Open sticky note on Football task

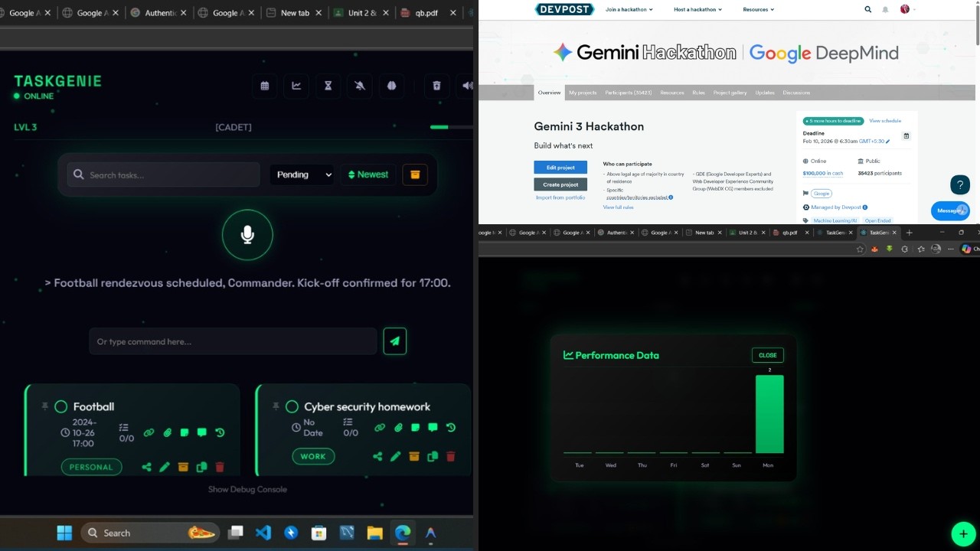point(185,432)
